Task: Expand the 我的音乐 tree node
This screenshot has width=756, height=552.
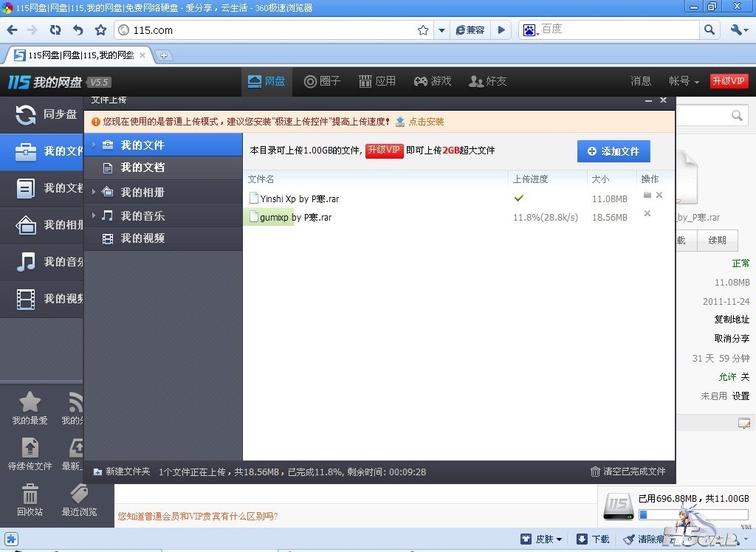Action: tap(94, 215)
